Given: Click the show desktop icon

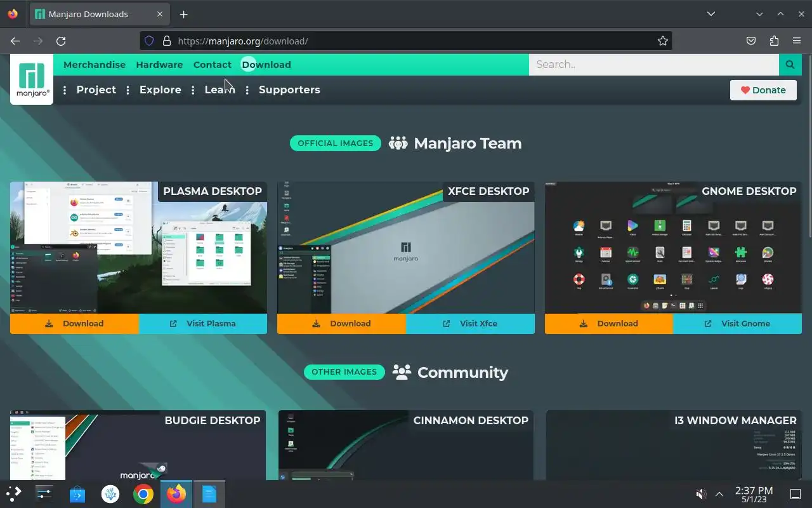Looking at the screenshot, I should pos(796,494).
